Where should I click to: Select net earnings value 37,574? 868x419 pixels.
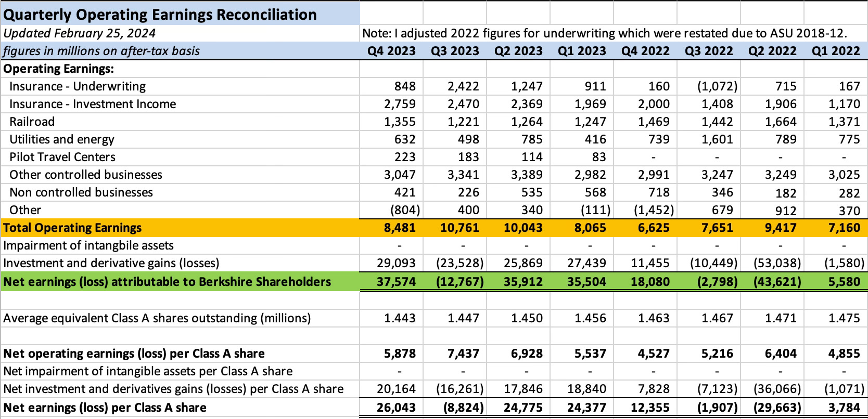click(396, 282)
